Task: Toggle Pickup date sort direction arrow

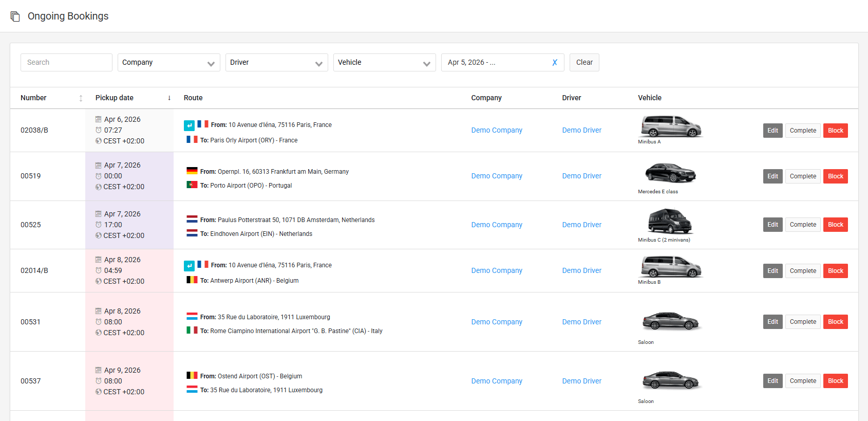Action: (x=169, y=98)
